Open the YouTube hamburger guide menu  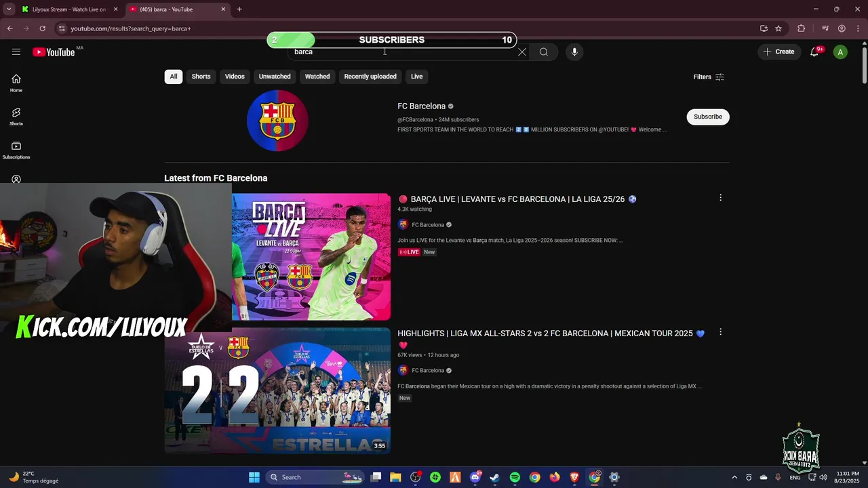(x=16, y=52)
